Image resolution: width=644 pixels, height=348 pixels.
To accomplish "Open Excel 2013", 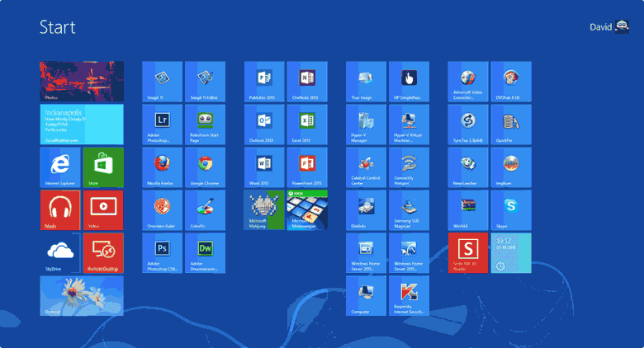I will point(307,124).
